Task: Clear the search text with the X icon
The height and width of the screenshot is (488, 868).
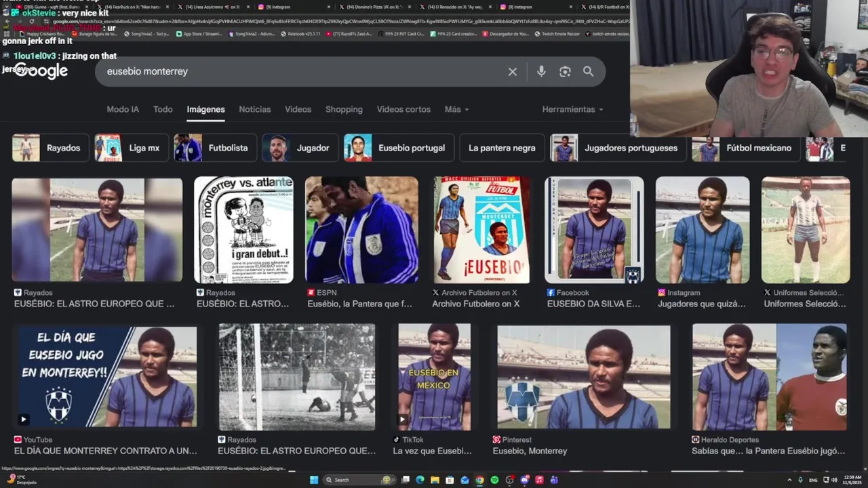Action: click(513, 71)
